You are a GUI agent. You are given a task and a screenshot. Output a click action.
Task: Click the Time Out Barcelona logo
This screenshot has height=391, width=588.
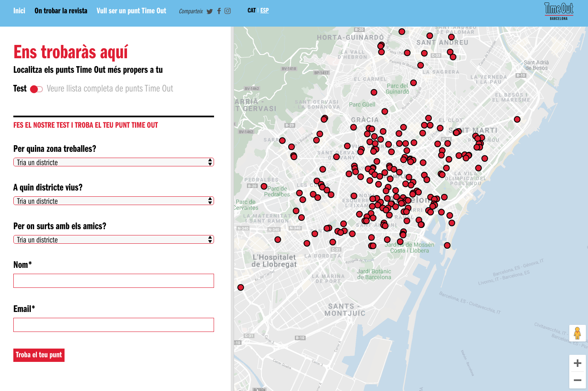[559, 11]
